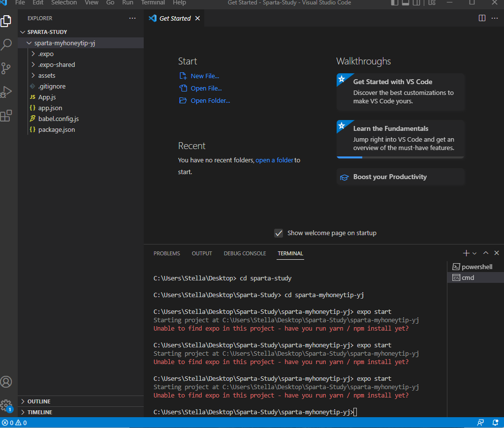Toggle panel layout icon in title bar
504x428 pixels.
tap(406, 2)
